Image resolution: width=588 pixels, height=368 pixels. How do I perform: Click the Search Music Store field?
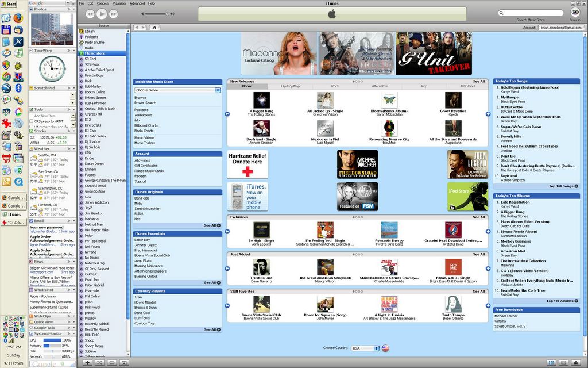(531, 13)
